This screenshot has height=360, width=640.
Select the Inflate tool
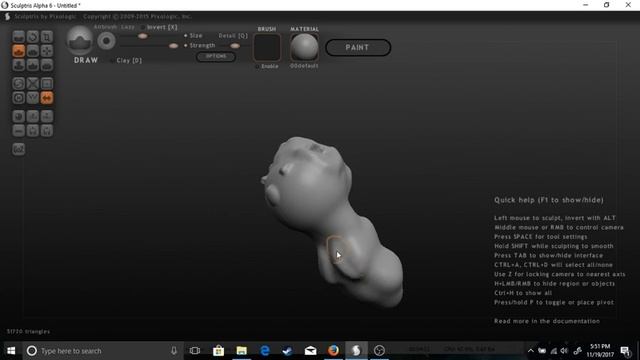click(x=18, y=65)
